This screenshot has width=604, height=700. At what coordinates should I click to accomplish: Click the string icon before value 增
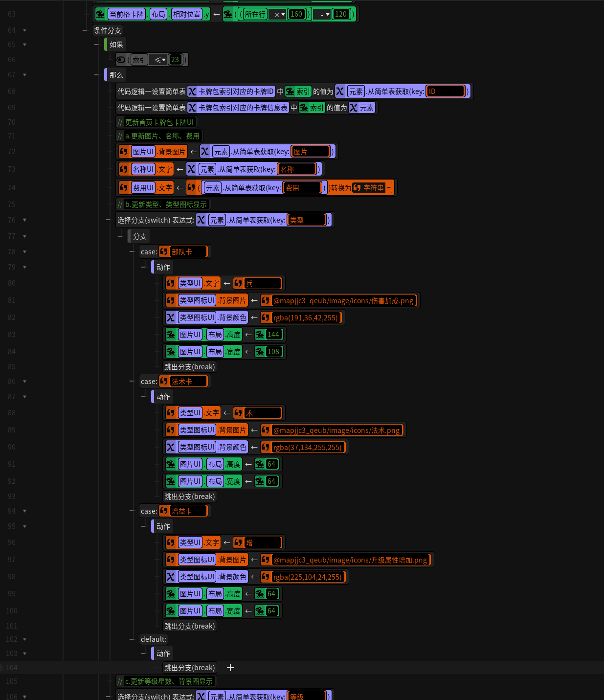point(238,542)
